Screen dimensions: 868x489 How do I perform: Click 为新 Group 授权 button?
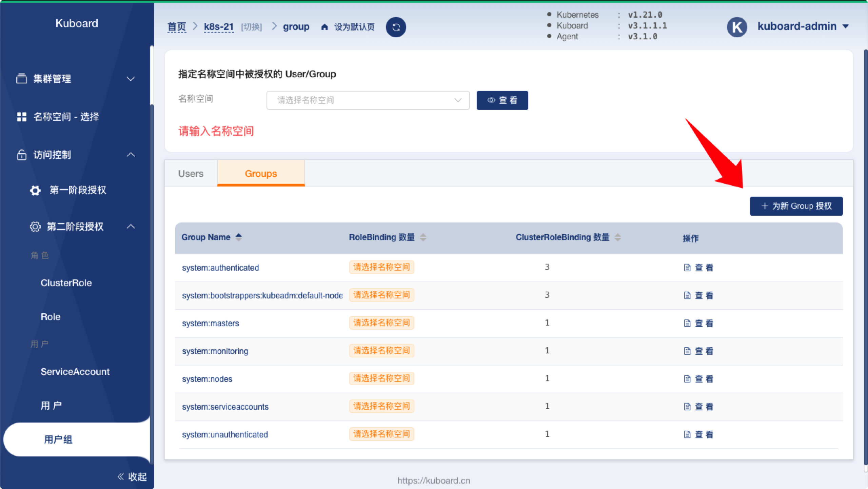796,206
